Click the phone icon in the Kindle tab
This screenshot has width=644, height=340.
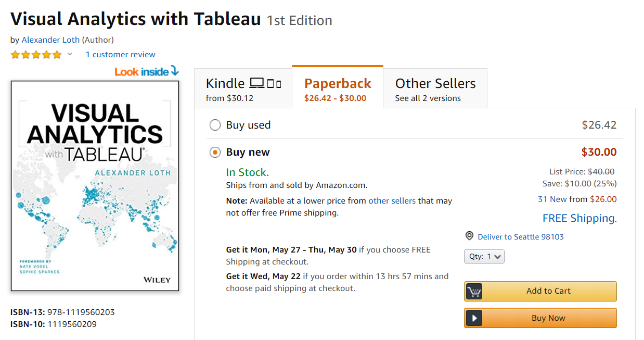[x=279, y=84]
